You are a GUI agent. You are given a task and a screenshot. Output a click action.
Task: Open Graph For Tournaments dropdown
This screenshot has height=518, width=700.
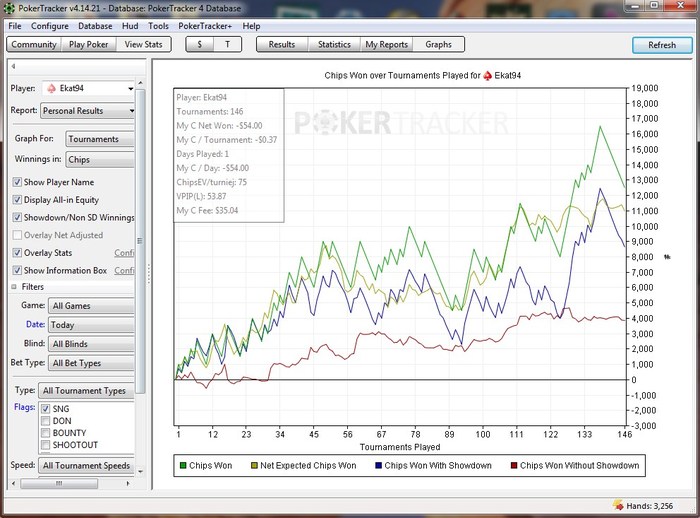coord(100,139)
